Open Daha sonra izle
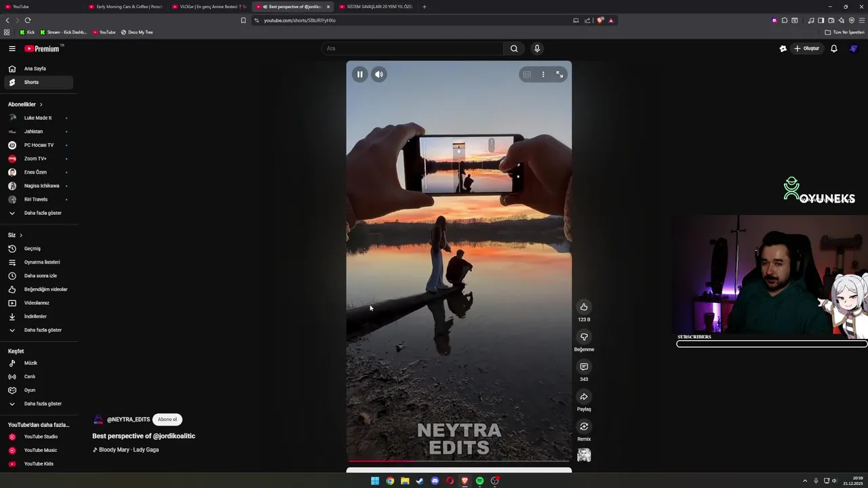The width and height of the screenshot is (868, 488). coord(39,276)
